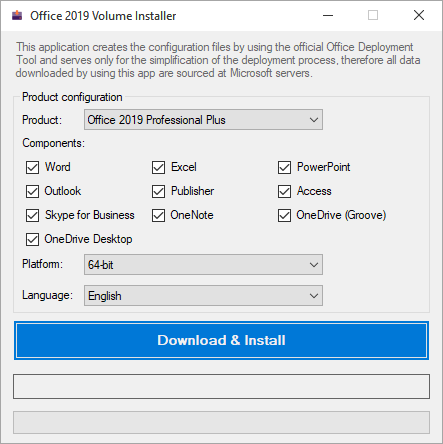Minimize the installer window
This screenshot has width=443, height=444.
(328, 15)
